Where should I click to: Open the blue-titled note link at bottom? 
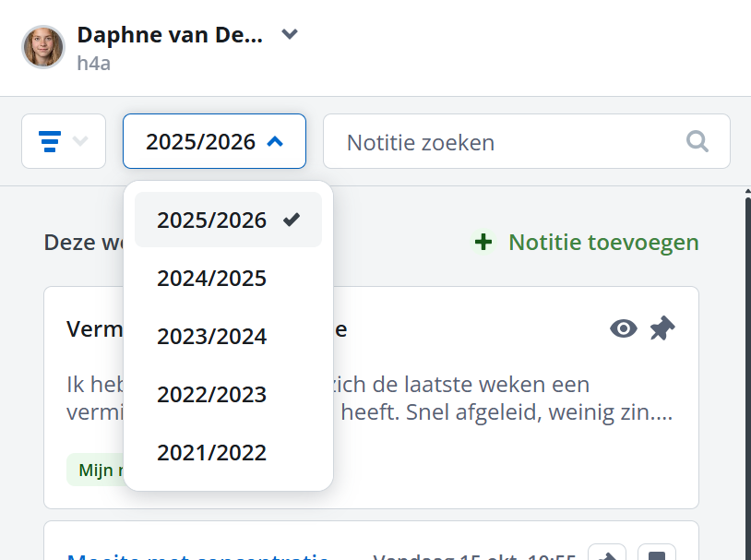click(198, 556)
